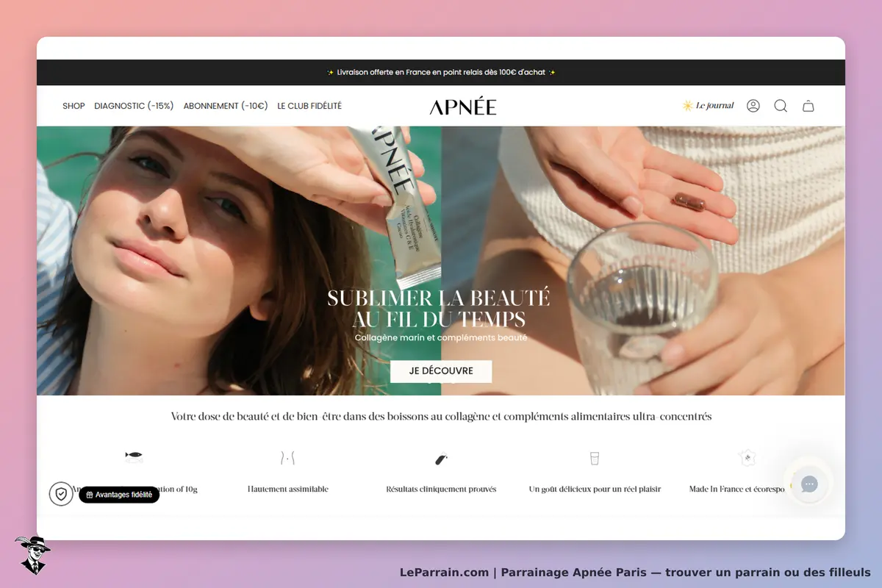Click "Résultats cliniquement prouvés" text

(x=441, y=489)
